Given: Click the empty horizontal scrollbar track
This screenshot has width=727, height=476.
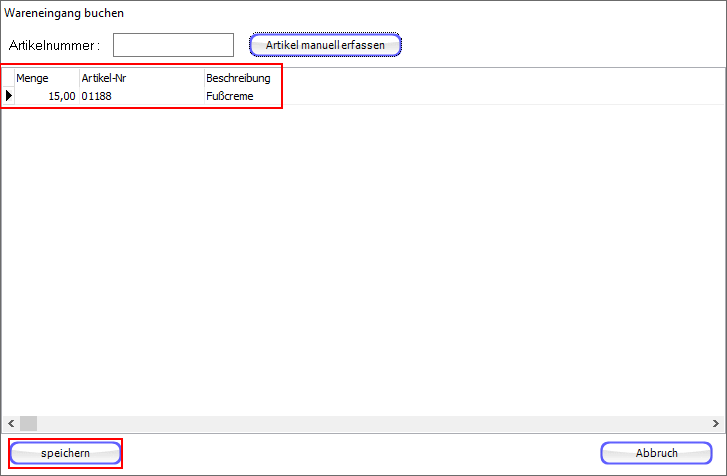Looking at the screenshot, I should pos(370,423).
